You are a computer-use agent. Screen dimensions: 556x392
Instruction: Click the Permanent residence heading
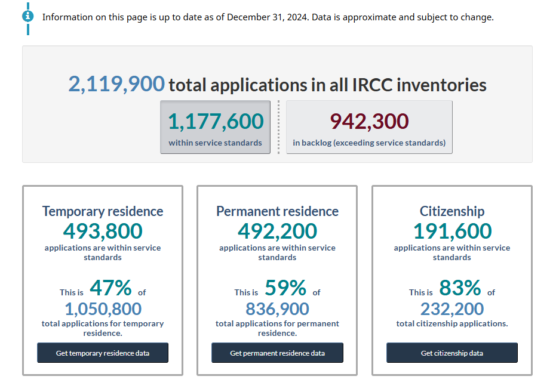pos(277,211)
